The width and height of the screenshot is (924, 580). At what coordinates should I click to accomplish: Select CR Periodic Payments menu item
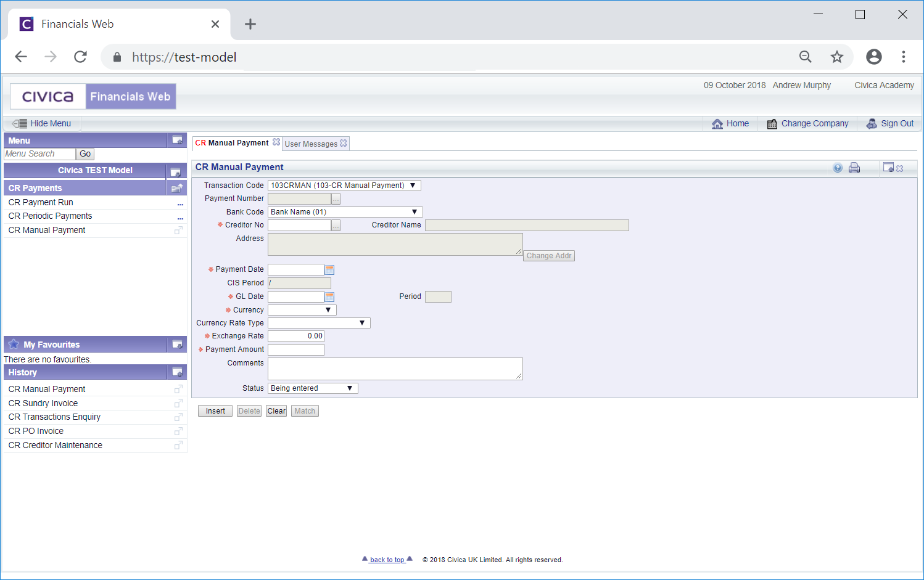[50, 216]
